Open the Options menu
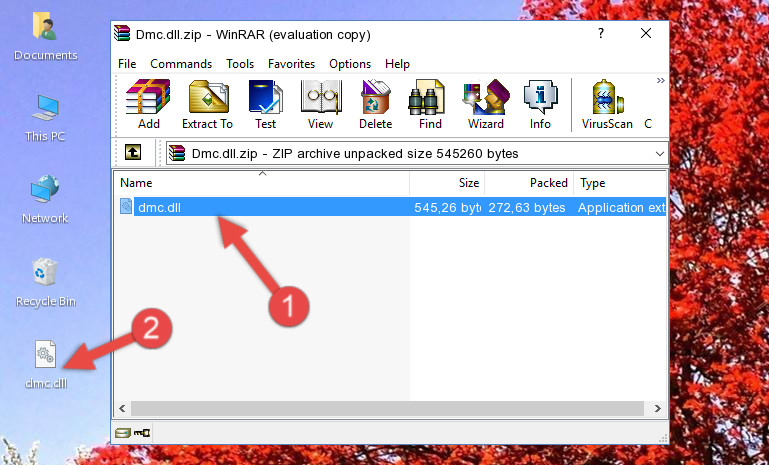This screenshot has width=769, height=465. [x=350, y=64]
